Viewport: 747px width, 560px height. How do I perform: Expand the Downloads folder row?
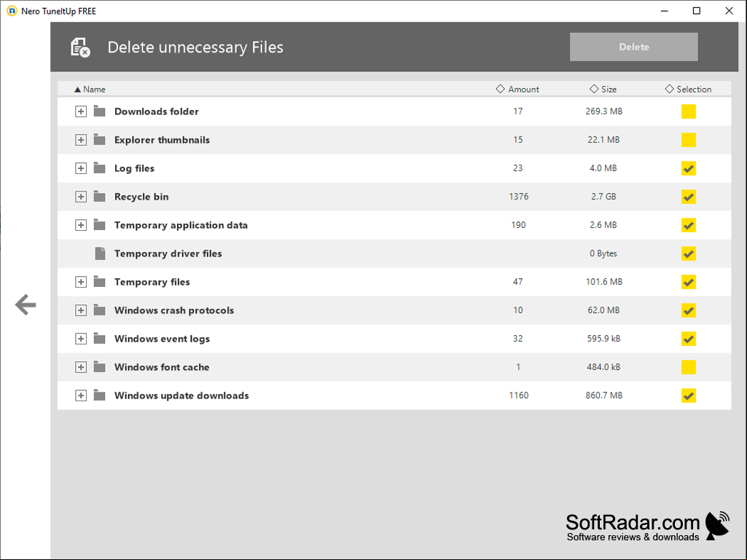point(81,111)
